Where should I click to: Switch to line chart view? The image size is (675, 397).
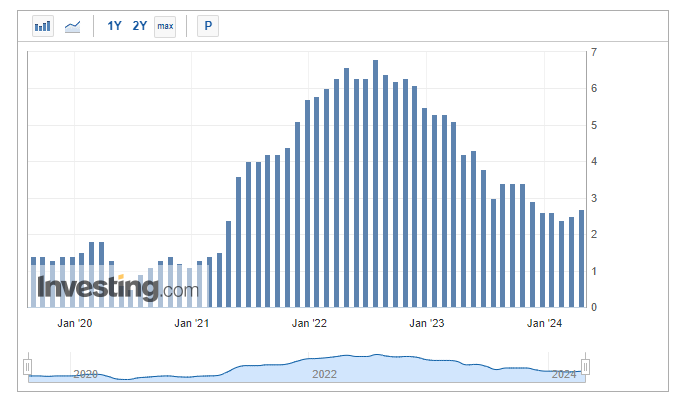click(x=72, y=26)
